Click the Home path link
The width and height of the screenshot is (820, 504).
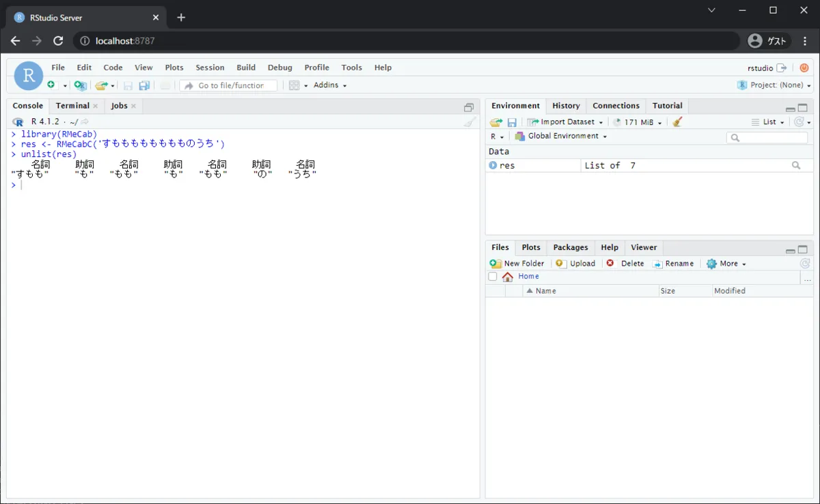tap(528, 277)
